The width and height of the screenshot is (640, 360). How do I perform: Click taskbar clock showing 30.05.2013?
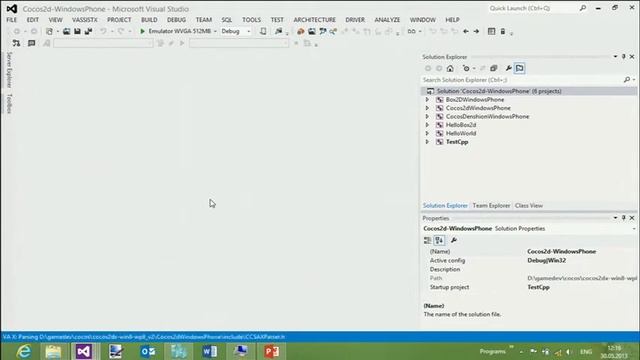(x=613, y=352)
